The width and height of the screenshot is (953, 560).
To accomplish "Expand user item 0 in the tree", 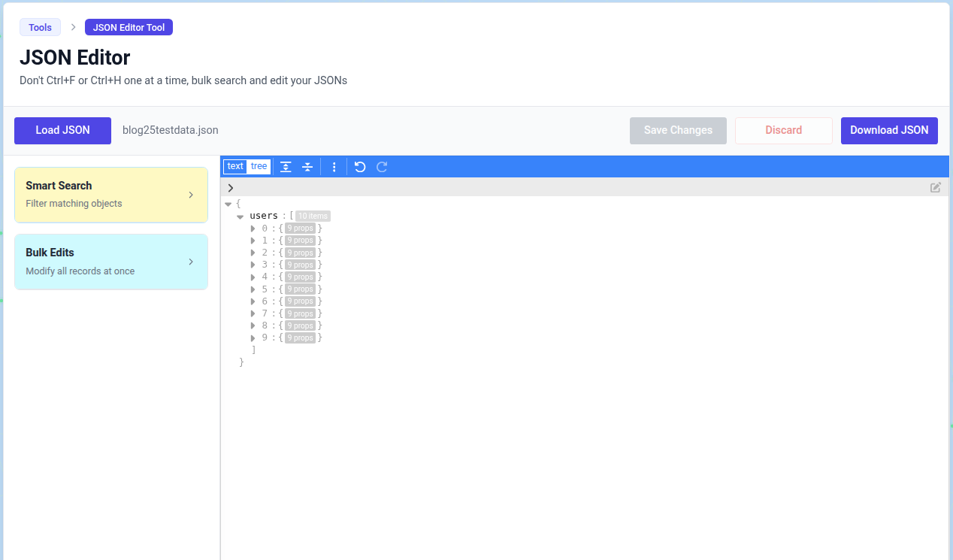I will [253, 228].
